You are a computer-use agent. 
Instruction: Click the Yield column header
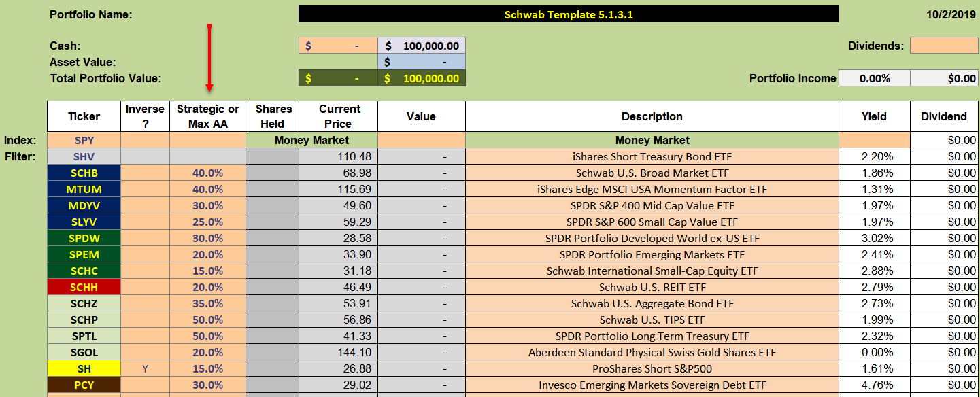pyautogui.click(x=874, y=116)
